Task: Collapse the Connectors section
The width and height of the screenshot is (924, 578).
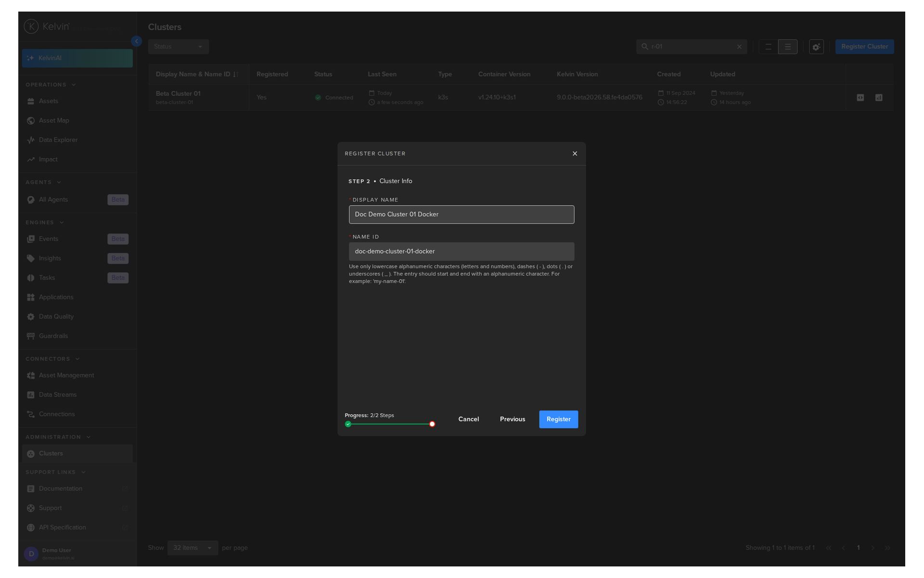Action: (x=77, y=359)
